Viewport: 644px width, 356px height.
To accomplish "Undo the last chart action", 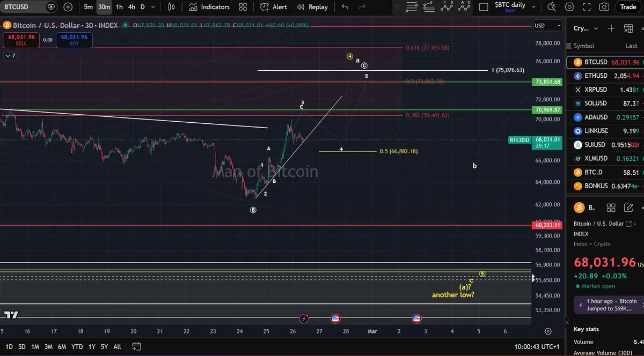I will pyautogui.click(x=345, y=7).
